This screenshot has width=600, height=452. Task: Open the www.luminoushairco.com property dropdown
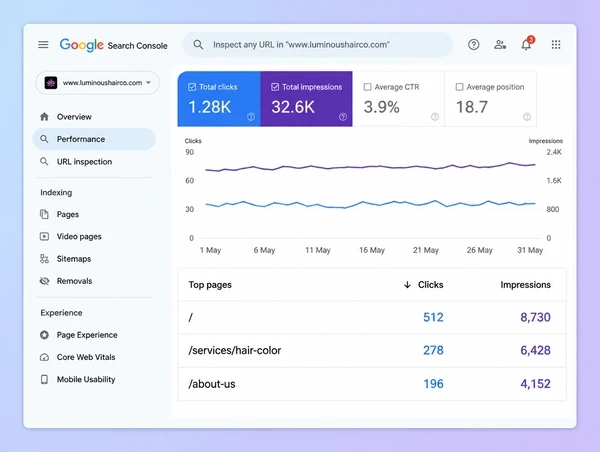pyautogui.click(x=98, y=83)
